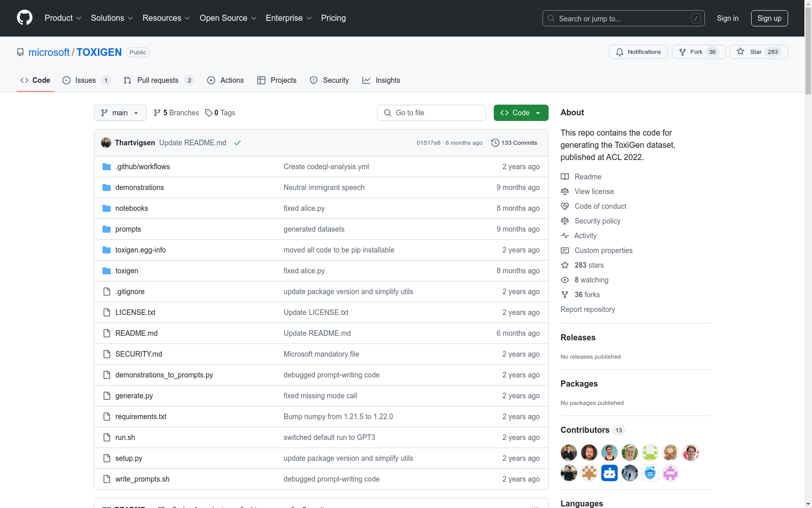
Task: Click the Pricing link
Action: click(x=333, y=18)
